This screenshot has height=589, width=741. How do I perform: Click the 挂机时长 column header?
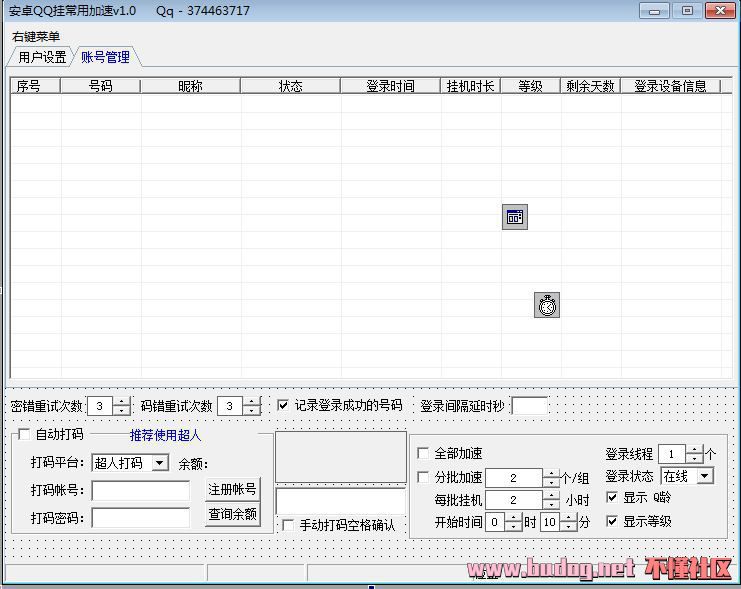click(x=471, y=86)
